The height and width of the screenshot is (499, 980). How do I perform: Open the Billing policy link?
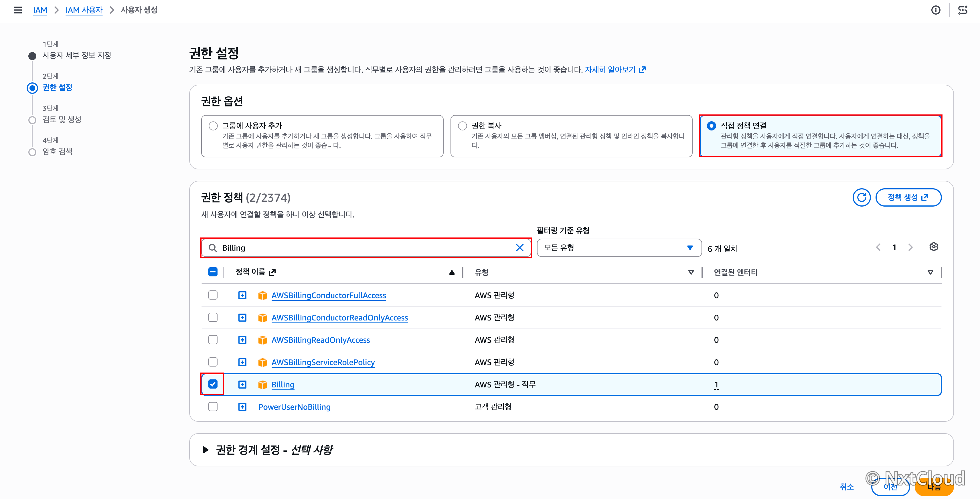283,385
